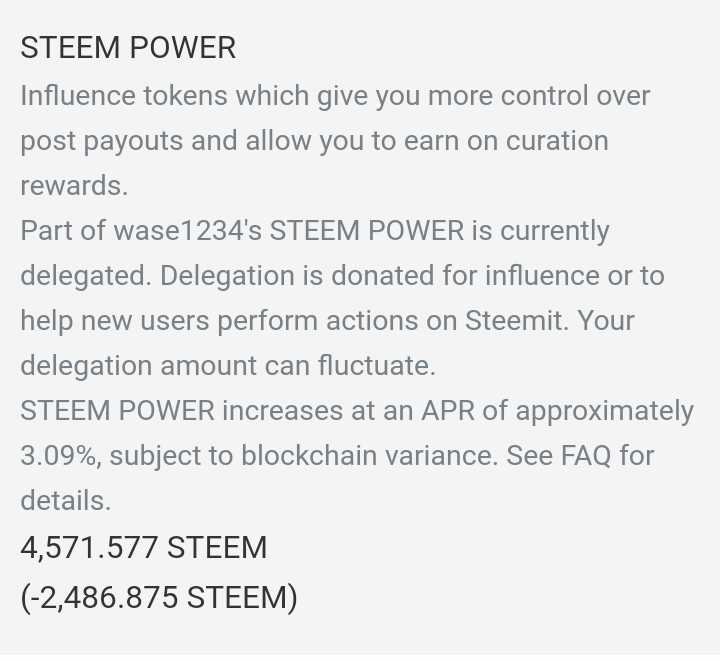The height and width of the screenshot is (661, 720).
Task: Open the 4,571.577 STEEM balance dropdown
Action: tap(144, 547)
